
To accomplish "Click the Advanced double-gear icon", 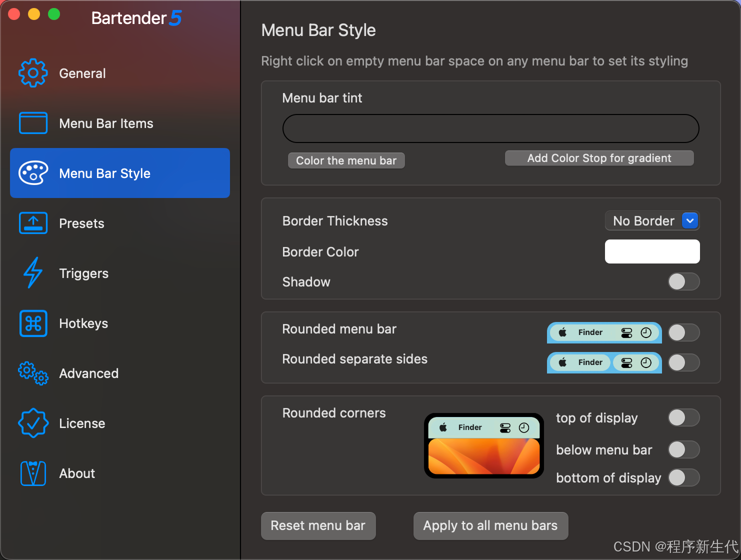I will click(x=33, y=373).
